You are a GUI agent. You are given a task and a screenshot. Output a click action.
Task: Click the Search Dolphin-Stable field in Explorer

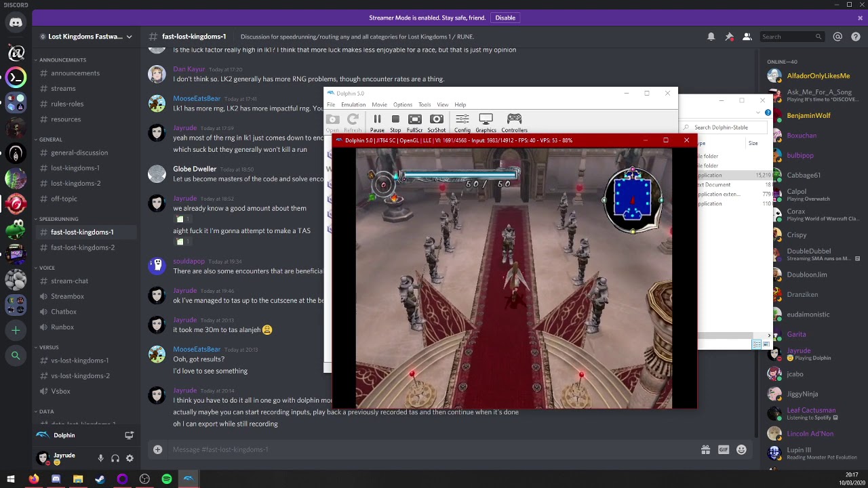(x=724, y=127)
